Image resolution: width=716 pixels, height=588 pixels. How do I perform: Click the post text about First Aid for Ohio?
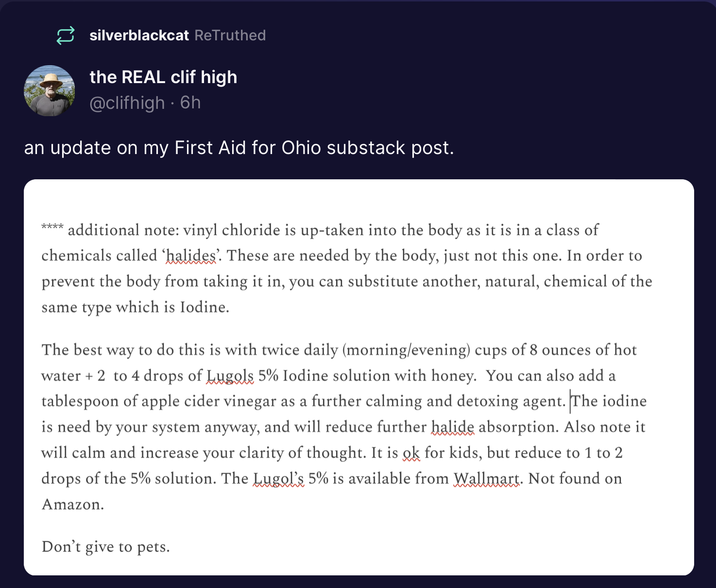tap(239, 148)
